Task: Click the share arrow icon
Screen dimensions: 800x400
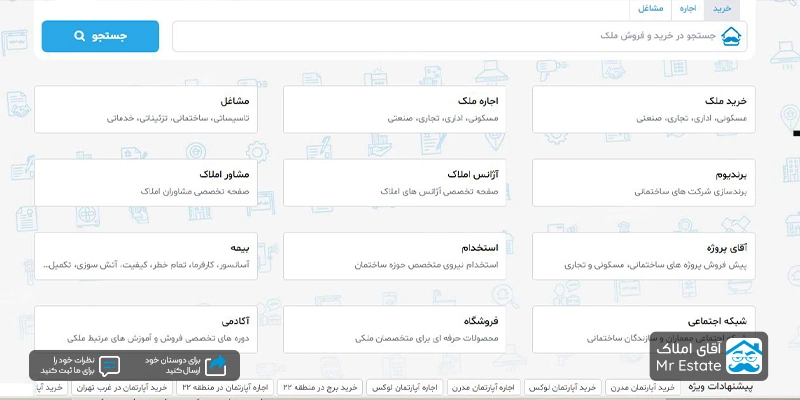Action: 216,365
